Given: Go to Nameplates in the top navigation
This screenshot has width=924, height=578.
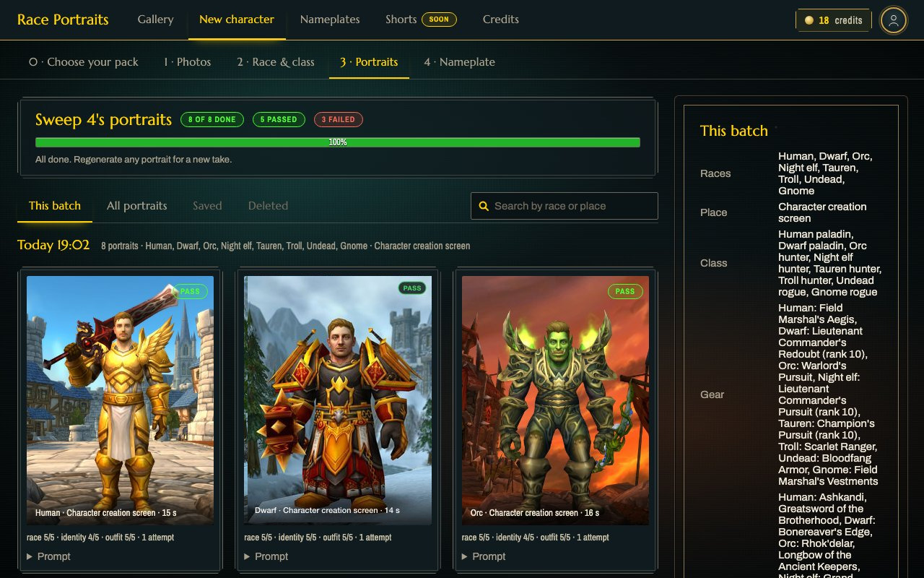Looking at the screenshot, I should click(330, 20).
